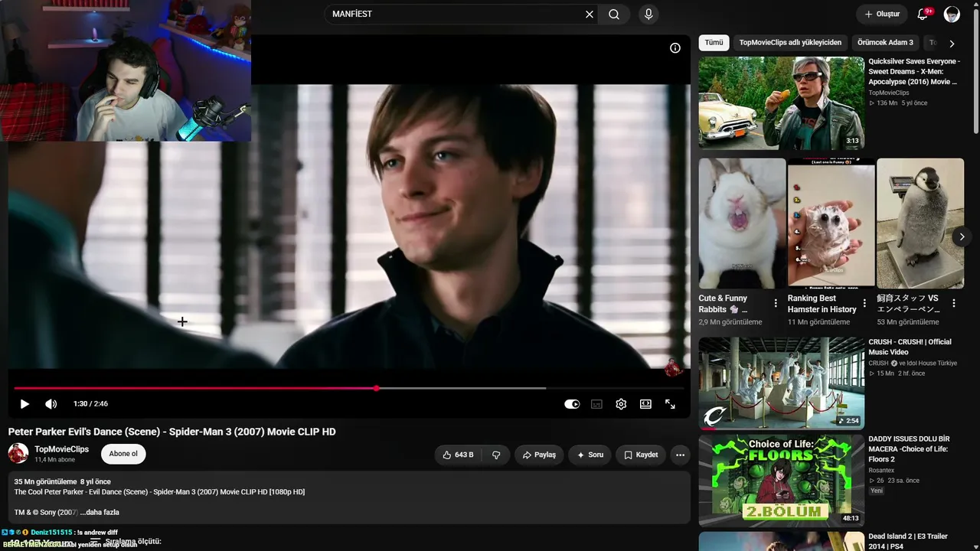Open options menu for Cute & Funny Rabbits

pyautogui.click(x=776, y=303)
